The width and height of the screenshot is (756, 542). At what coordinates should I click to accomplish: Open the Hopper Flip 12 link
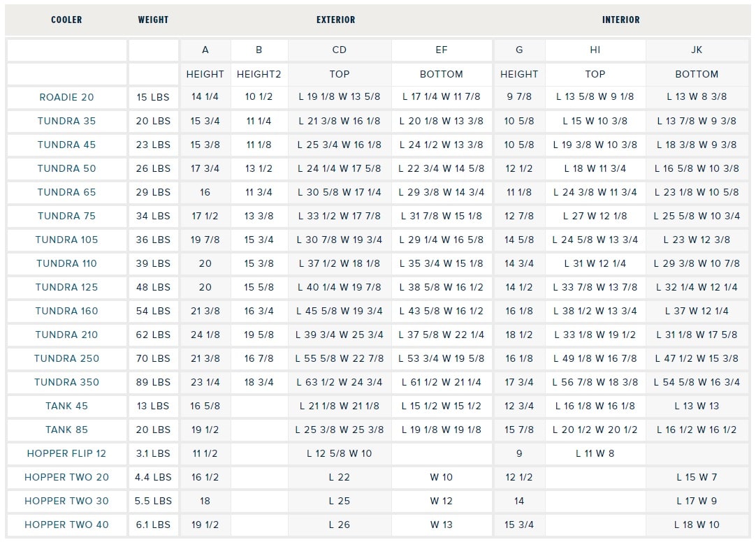tap(66, 453)
